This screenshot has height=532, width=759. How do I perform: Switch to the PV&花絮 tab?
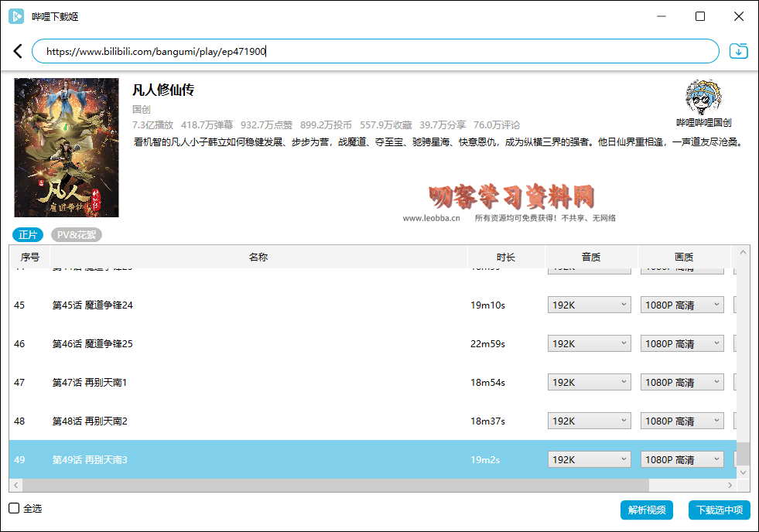(x=77, y=235)
